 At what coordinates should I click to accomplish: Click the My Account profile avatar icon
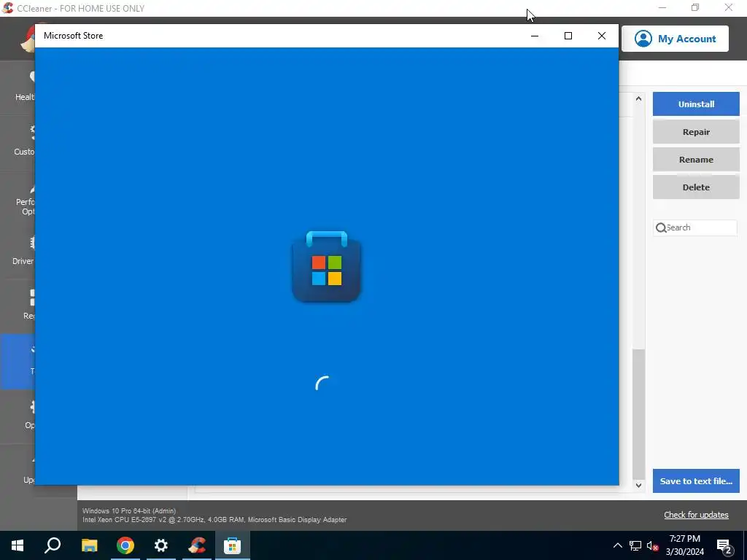(x=643, y=39)
